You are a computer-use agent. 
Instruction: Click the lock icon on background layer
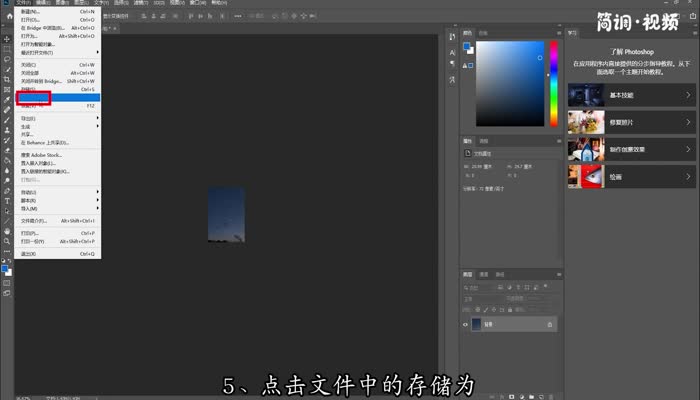click(x=550, y=325)
